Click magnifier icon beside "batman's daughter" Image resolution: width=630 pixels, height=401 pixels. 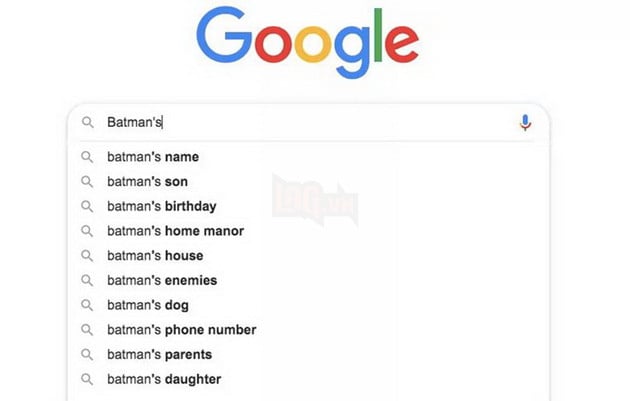click(x=88, y=379)
